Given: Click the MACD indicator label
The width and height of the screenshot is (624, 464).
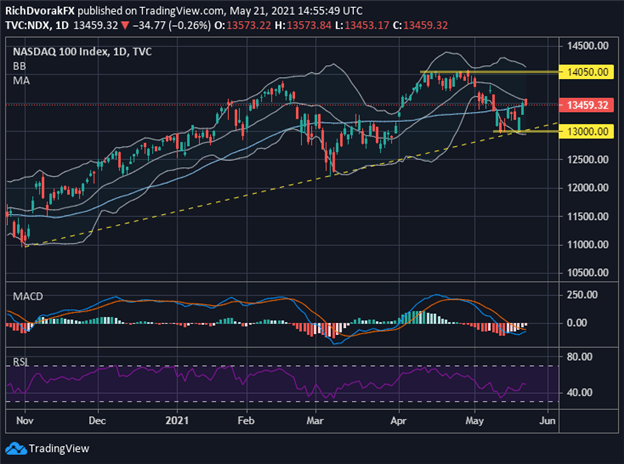Looking at the screenshot, I should pyautogui.click(x=28, y=296).
